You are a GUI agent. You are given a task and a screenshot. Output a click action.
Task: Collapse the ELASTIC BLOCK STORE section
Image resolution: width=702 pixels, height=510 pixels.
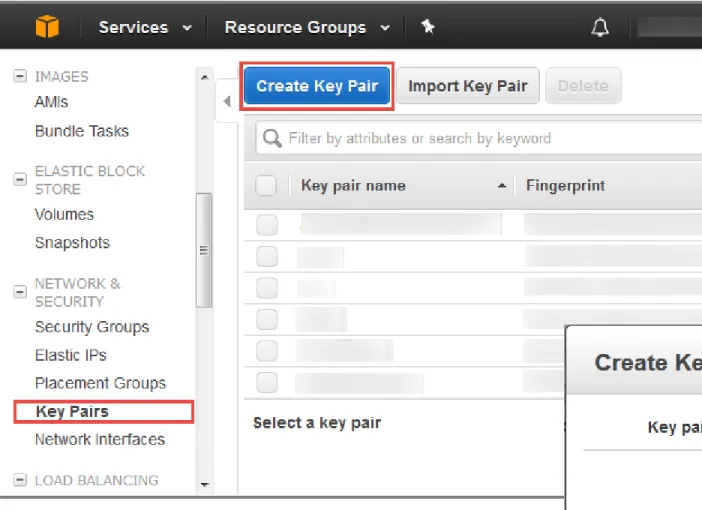coord(20,180)
